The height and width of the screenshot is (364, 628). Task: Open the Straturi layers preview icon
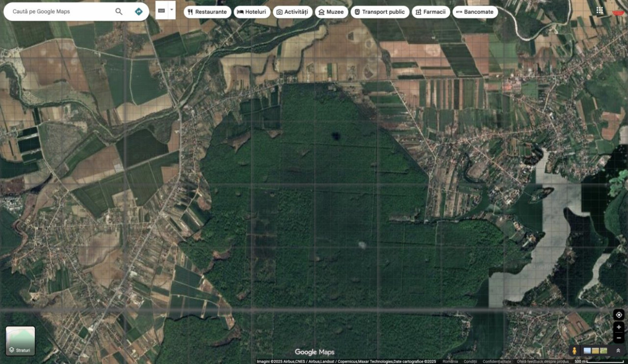20,338
